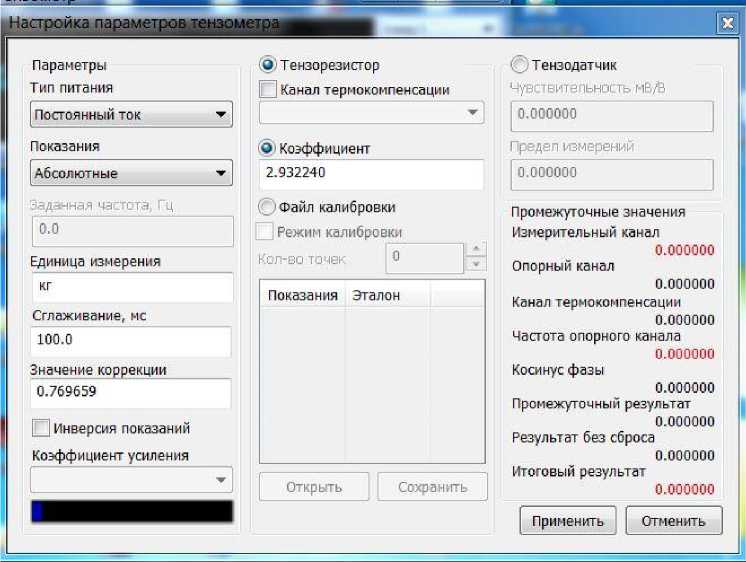Screen dimensions: 746x562
Task: Click the Промежуточный результат label
Action: click(x=601, y=404)
